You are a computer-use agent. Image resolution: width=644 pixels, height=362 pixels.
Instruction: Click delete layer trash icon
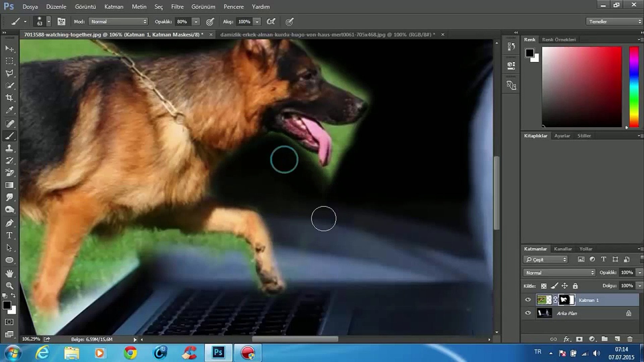(630, 339)
